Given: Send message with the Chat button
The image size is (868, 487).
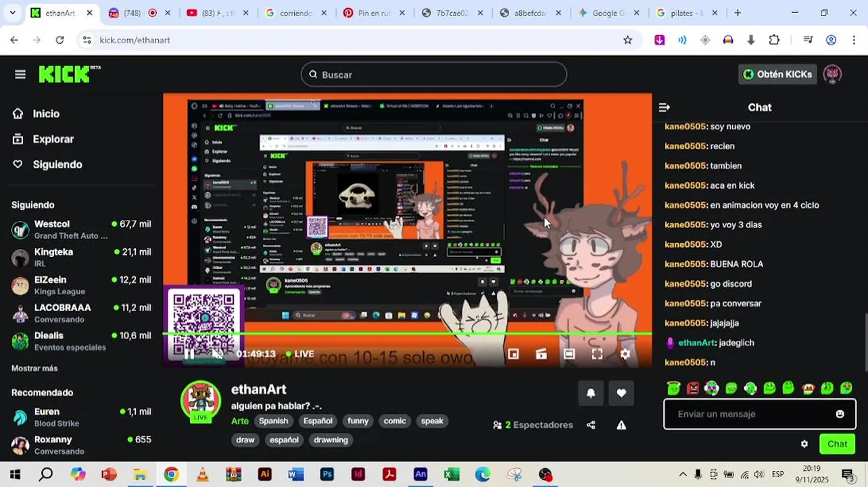Looking at the screenshot, I should [x=837, y=444].
